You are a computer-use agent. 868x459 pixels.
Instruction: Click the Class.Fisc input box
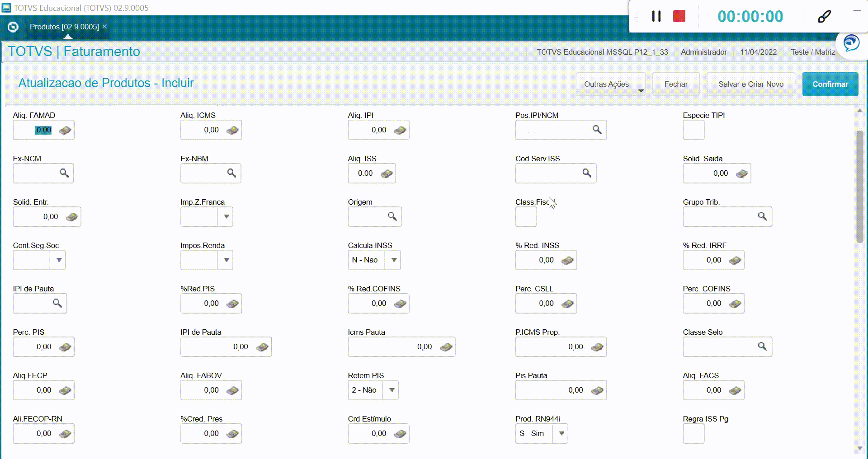pos(526,217)
